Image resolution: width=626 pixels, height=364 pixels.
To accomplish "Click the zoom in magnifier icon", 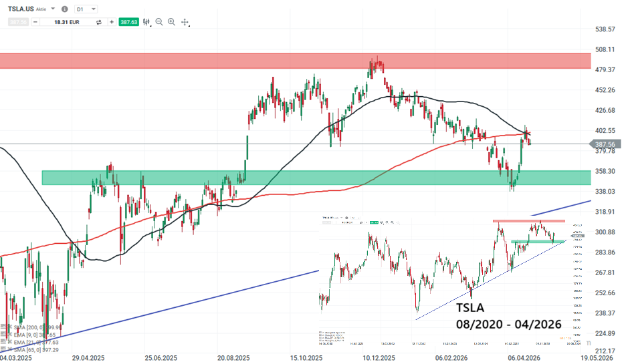I will tap(171, 22).
